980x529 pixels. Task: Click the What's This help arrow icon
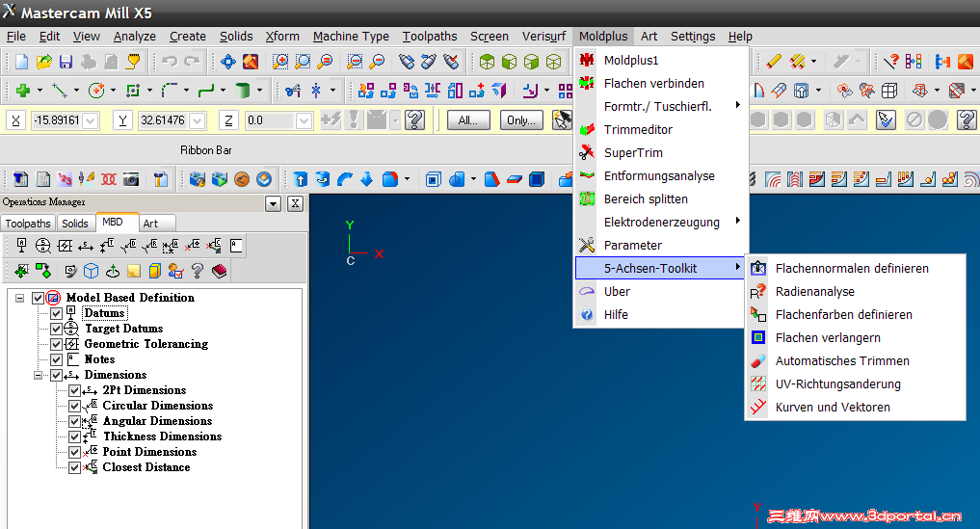(x=891, y=62)
